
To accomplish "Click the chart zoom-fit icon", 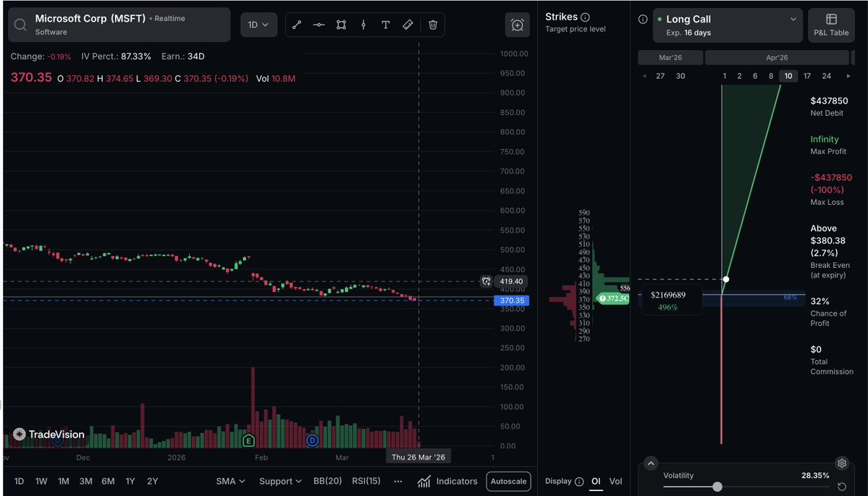I will 517,25.
